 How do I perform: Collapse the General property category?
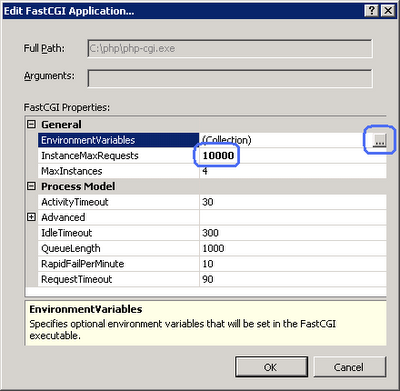(31, 124)
